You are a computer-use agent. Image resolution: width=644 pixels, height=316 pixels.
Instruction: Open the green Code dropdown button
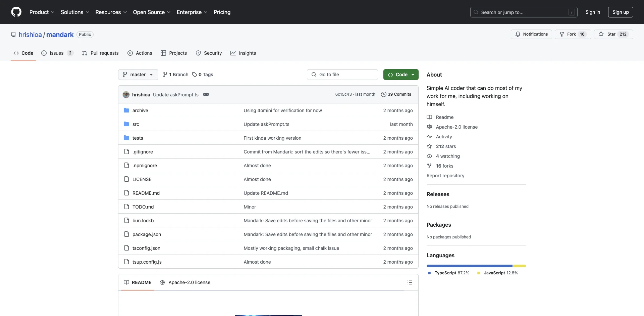coord(401,75)
